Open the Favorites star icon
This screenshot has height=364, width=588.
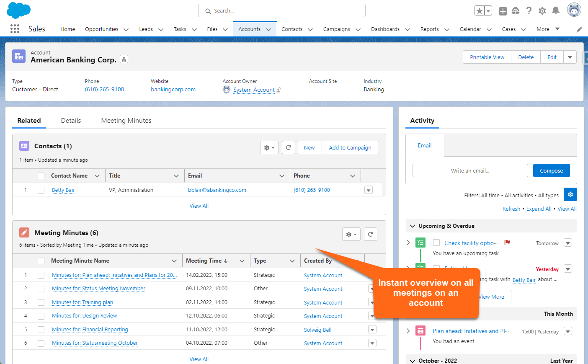(x=480, y=11)
